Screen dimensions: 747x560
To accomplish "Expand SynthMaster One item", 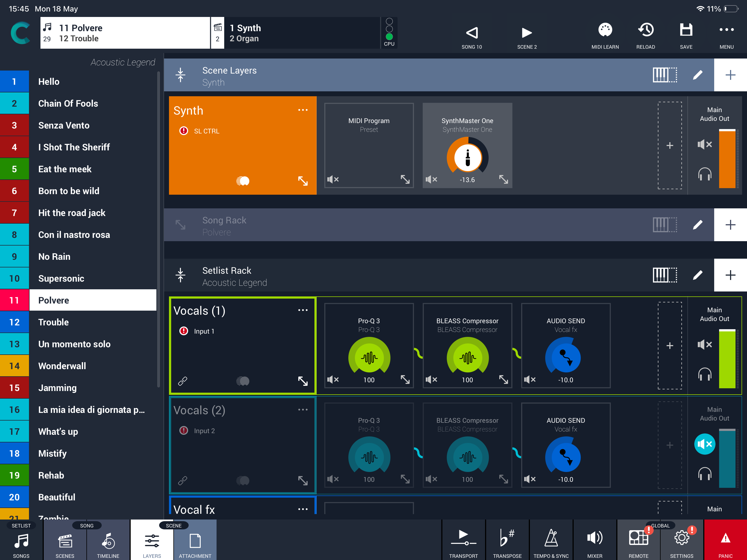I will click(504, 179).
